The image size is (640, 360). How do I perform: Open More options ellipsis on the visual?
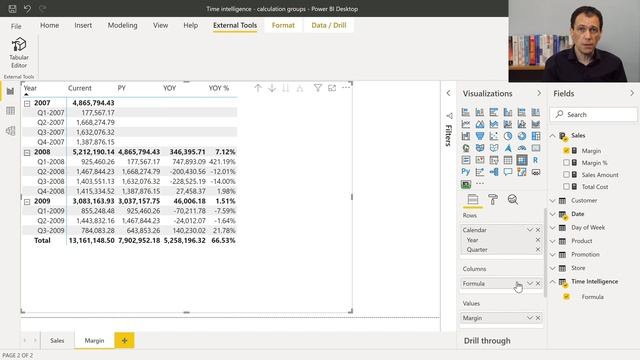tap(346, 88)
